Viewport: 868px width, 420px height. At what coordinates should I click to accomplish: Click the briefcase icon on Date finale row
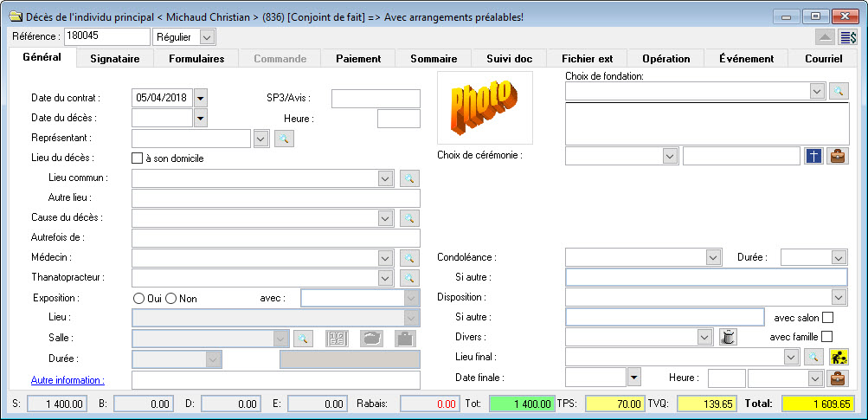pos(838,378)
